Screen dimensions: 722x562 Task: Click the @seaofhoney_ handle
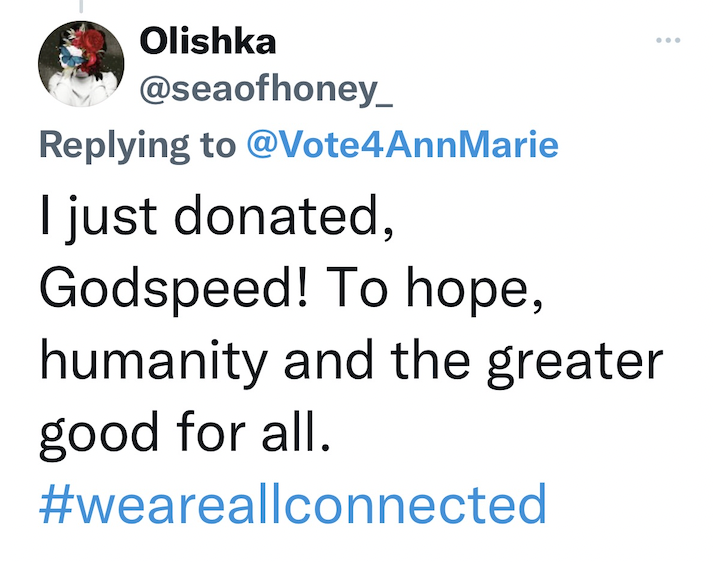click(268, 93)
